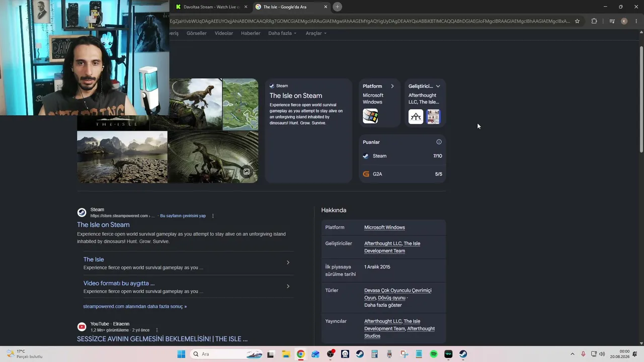Close The Isle Google search tab
The width and height of the screenshot is (644, 362).
tap(326, 7)
